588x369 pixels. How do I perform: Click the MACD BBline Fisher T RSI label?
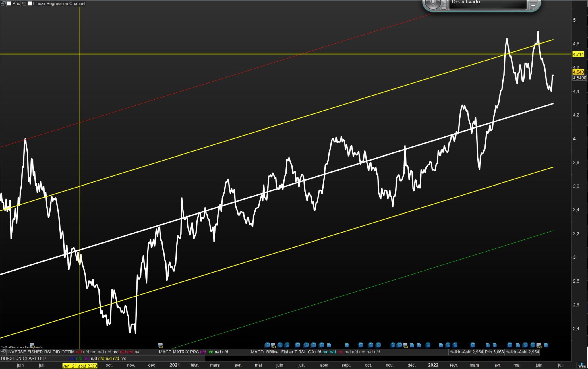click(x=278, y=352)
